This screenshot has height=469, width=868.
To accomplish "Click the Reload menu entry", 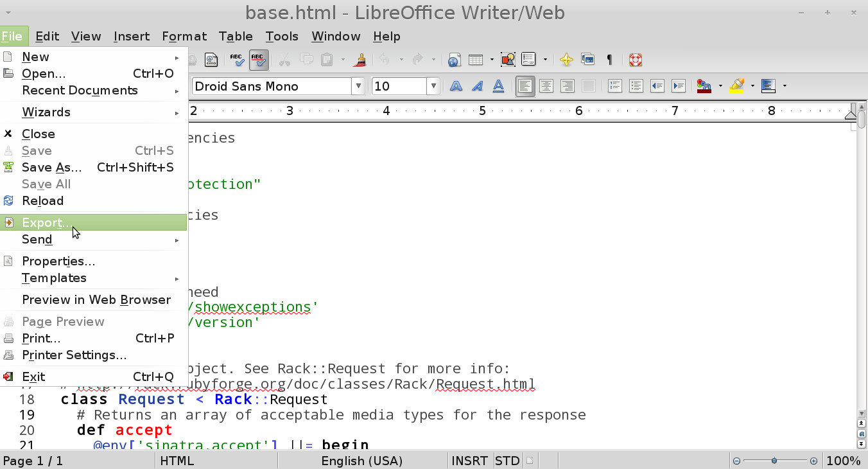I will (x=94, y=200).
